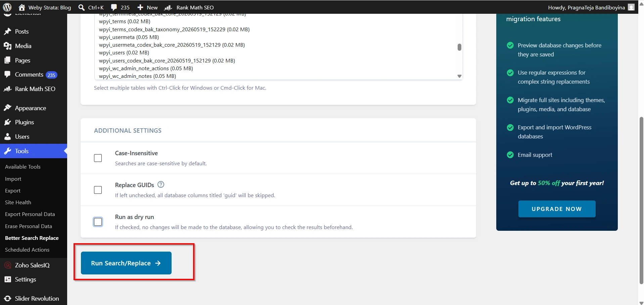Open Available Tools submenu item
The height and width of the screenshot is (305, 644).
(x=23, y=167)
